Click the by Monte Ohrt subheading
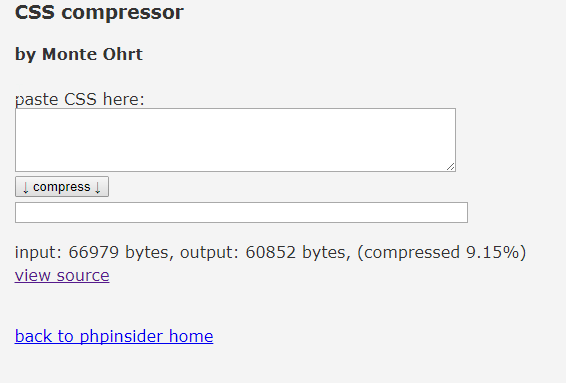 (x=79, y=55)
